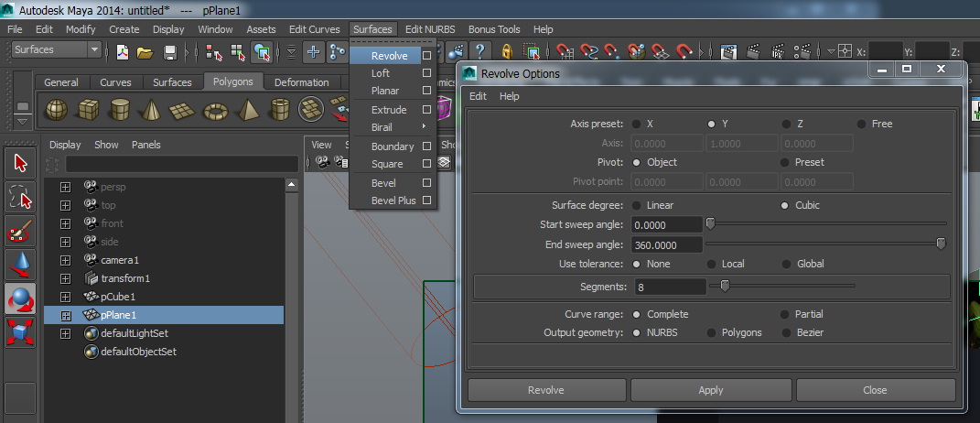980x423 pixels.
Task: Click the Segments slider handle
Action: point(725,286)
